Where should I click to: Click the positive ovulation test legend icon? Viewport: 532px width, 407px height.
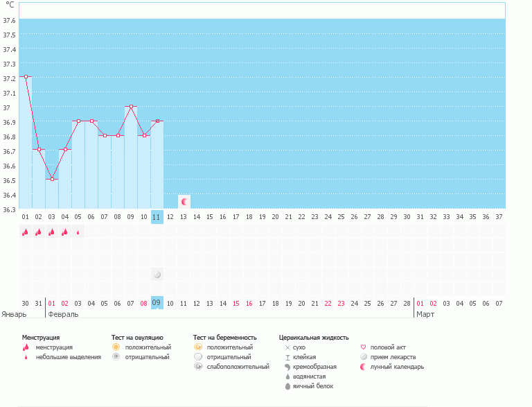116,347
